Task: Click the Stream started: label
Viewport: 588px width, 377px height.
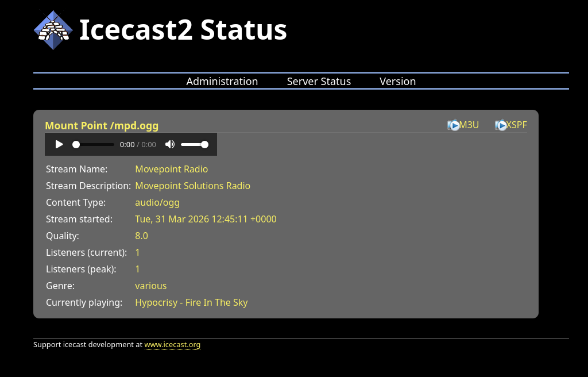Action: [x=79, y=219]
